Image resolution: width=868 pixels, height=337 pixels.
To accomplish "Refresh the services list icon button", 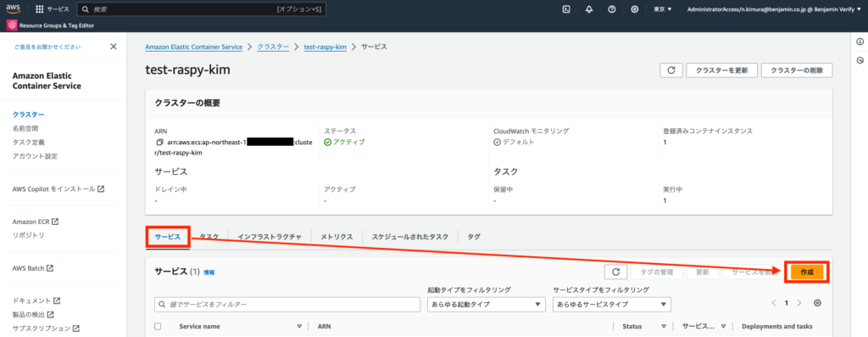I will [615, 272].
